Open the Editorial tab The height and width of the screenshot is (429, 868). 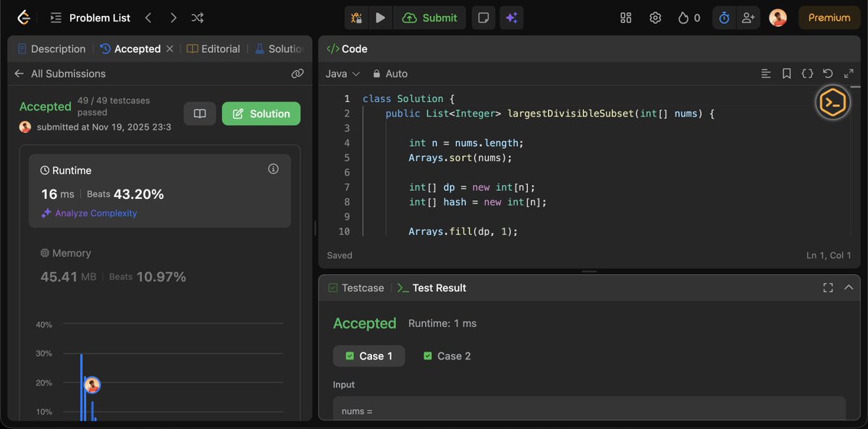click(x=213, y=48)
